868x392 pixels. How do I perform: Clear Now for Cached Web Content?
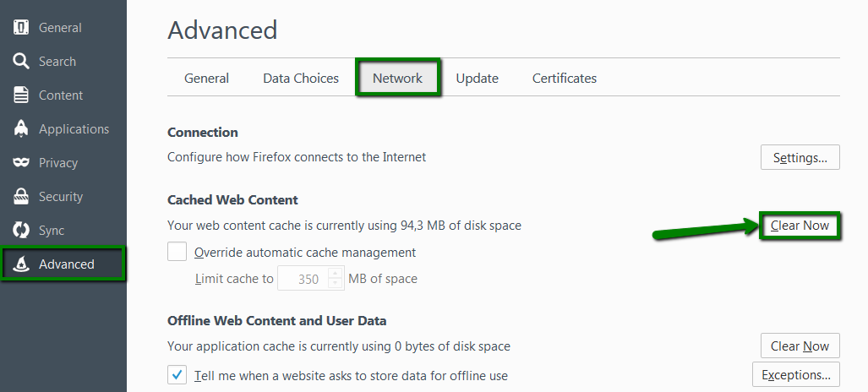point(800,226)
